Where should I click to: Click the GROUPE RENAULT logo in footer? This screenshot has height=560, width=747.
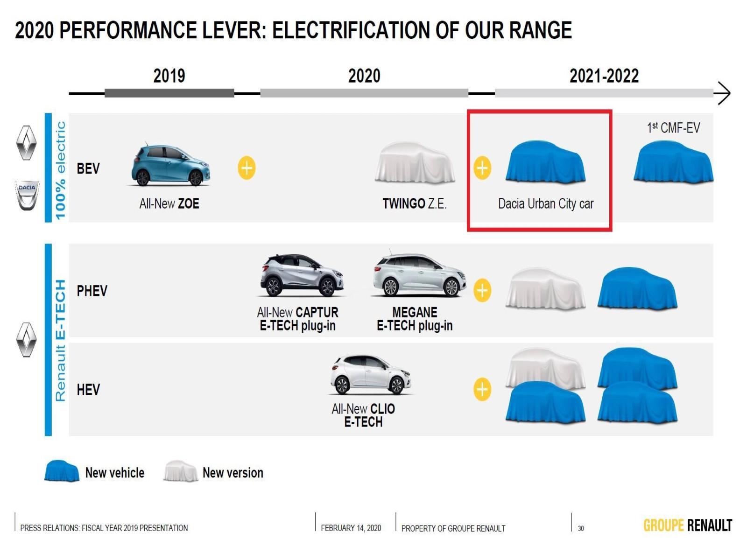coord(687,525)
